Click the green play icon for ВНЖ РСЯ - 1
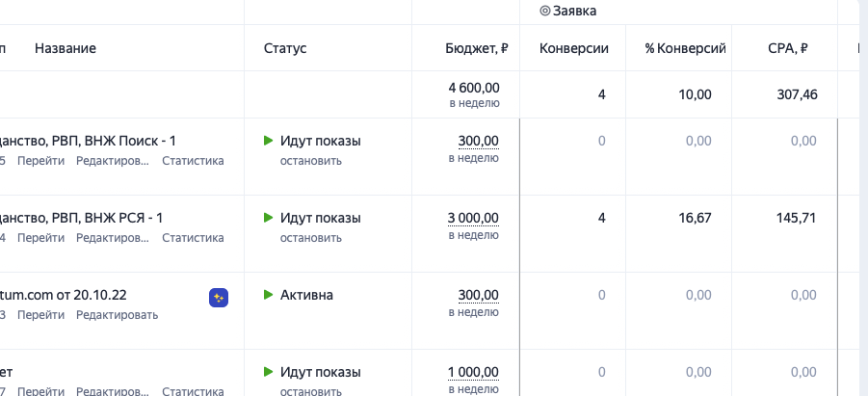The image size is (868, 396). point(269,218)
